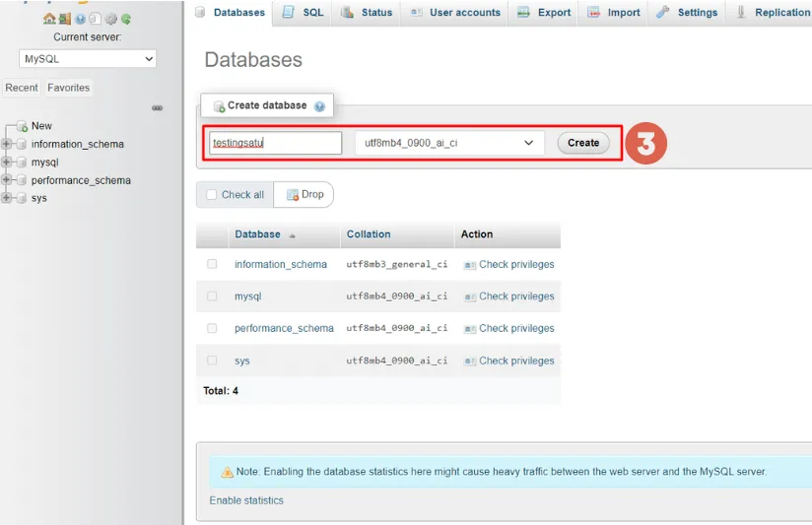Screen dimensions: 812x525
Task: Switch to Recent tables list
Action: 22,88
